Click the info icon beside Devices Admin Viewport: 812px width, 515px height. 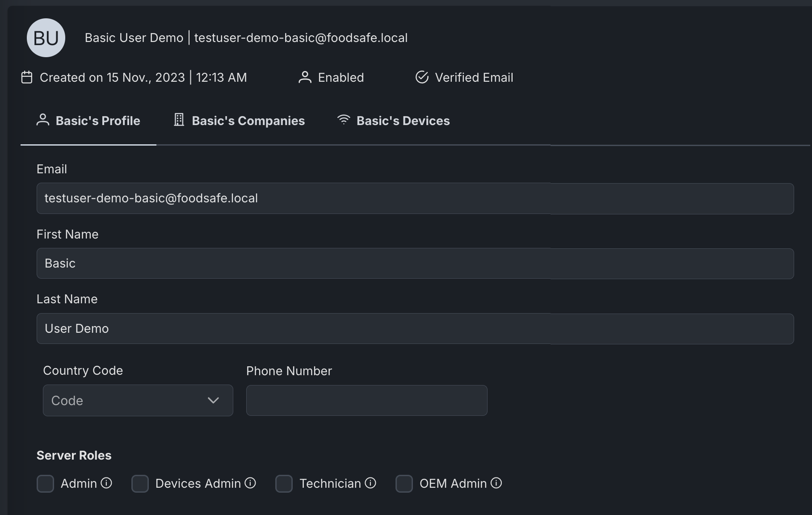click(250, 483)
